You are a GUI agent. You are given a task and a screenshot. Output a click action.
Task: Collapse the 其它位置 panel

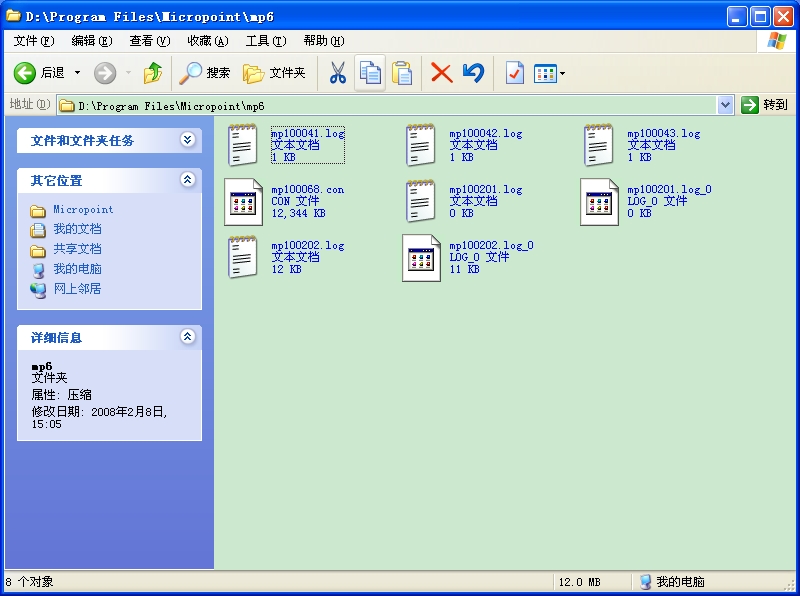(187, 180)
